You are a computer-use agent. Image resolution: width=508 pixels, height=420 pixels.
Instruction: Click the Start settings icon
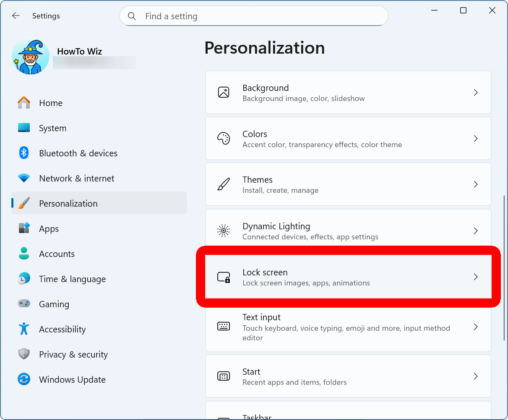(x=224, y=376)
